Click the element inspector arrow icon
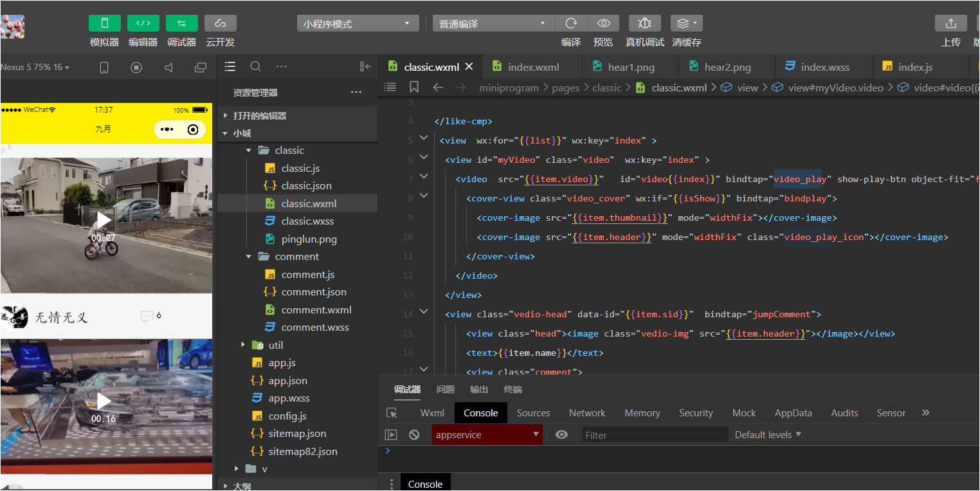The image size is (980, 491). point(391,413)
